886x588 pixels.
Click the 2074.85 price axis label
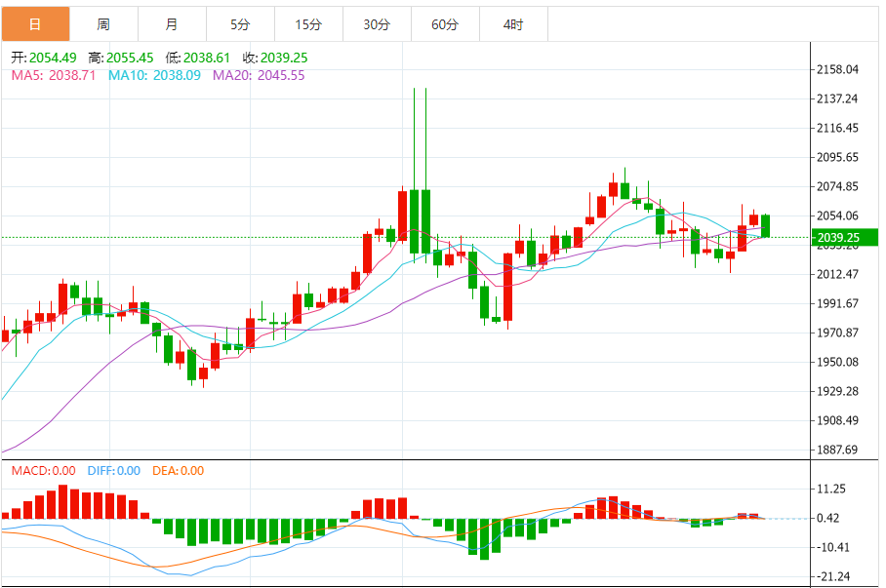click(837, 186)
